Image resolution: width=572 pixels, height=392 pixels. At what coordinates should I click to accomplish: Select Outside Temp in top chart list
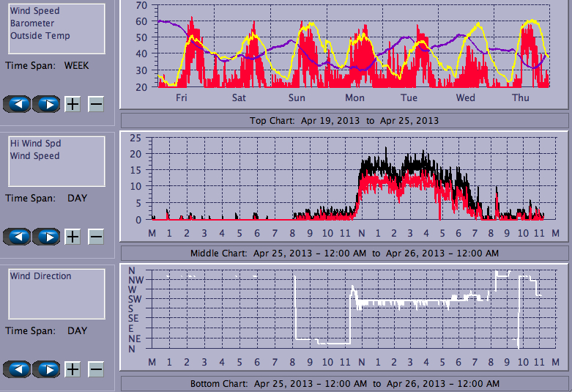click(x=40, y=36)
